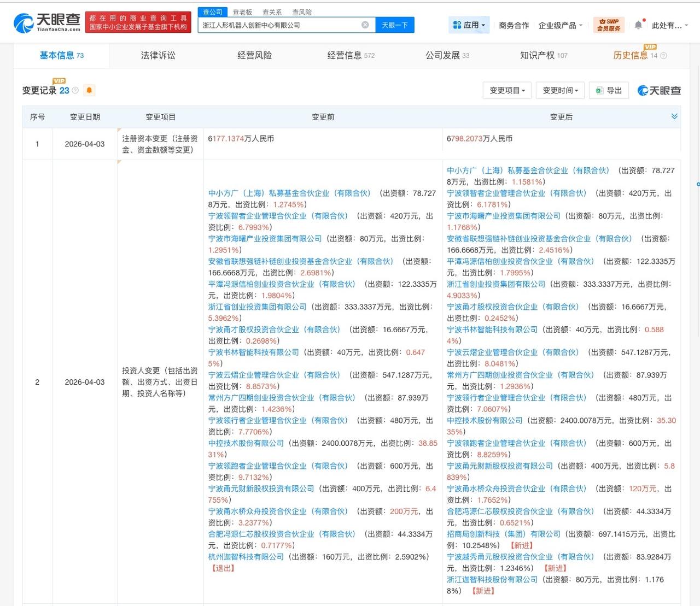Open 中控技术股份有限公司 link in 变更前 column
700x606 pixels.
(246, 443)
